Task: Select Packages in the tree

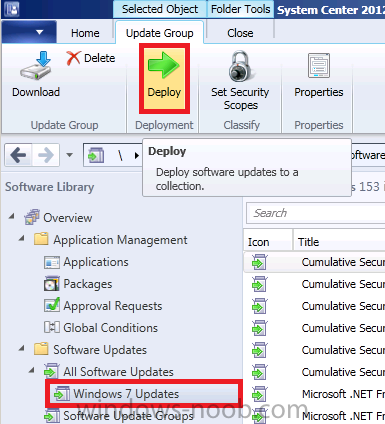Action: pyautogui.click(x=88, y=284)
